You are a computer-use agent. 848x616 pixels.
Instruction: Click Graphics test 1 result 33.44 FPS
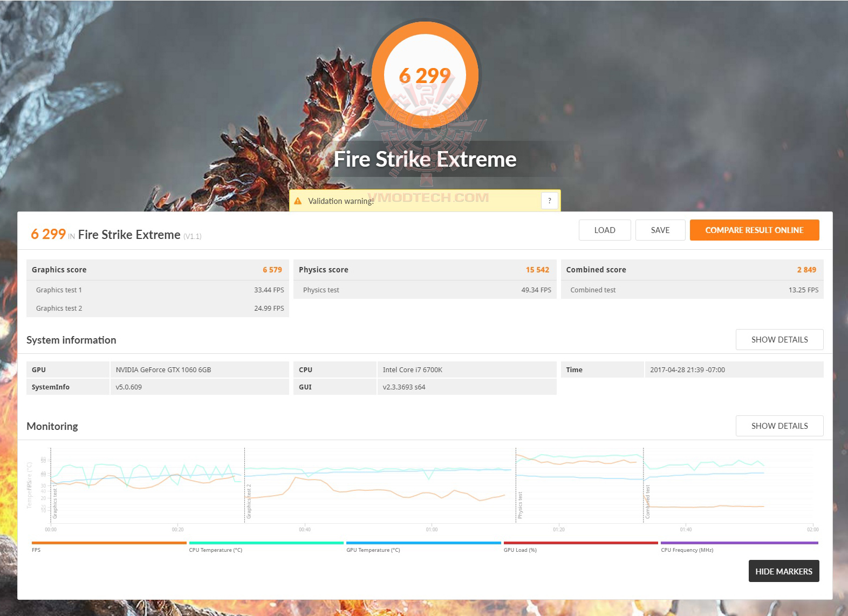pyautogui.click(x=269, y=290)
